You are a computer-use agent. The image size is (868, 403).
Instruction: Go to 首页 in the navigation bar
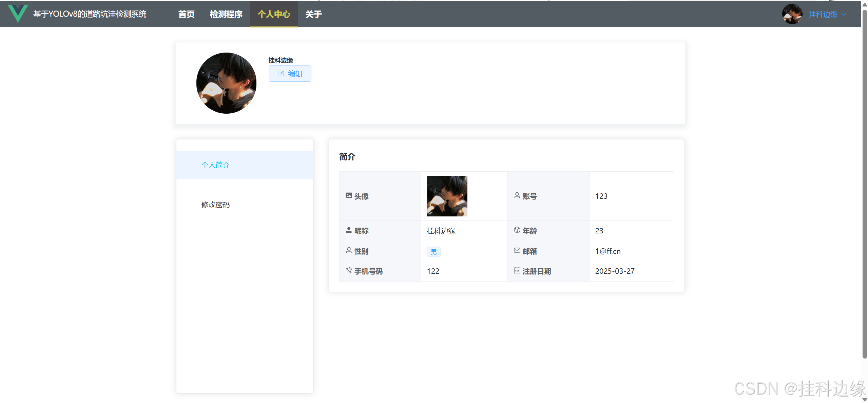[x=186, y=14]
